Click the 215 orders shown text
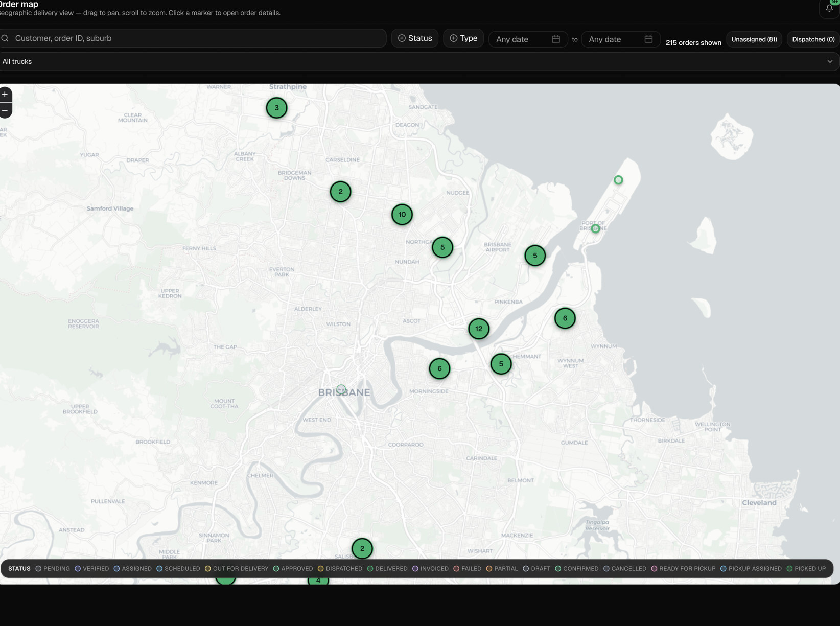 (x=693, y=43)
